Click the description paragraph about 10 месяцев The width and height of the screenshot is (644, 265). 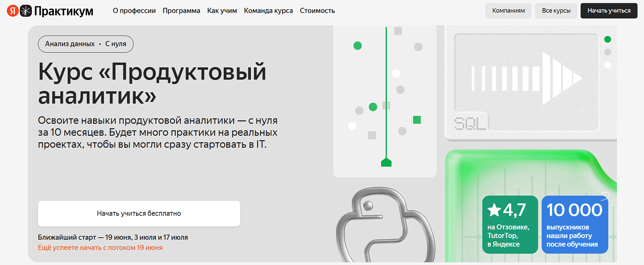158,132
